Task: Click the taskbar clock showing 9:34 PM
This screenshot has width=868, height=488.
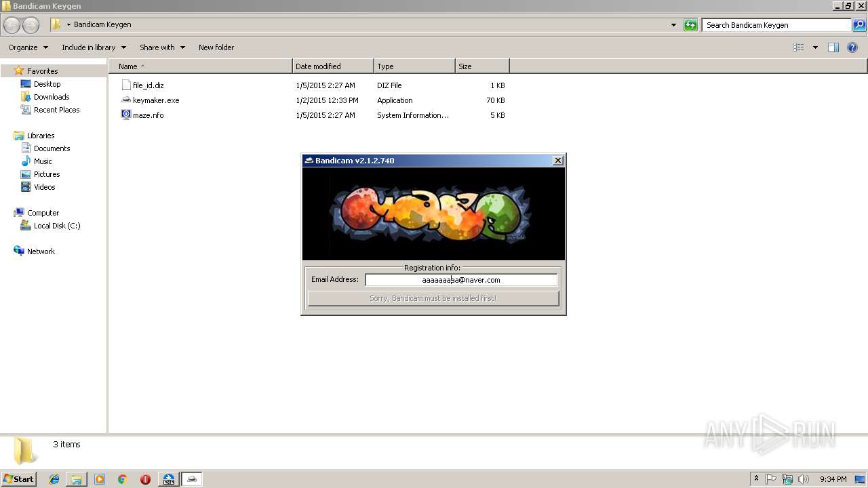Action: click(833, 479)
